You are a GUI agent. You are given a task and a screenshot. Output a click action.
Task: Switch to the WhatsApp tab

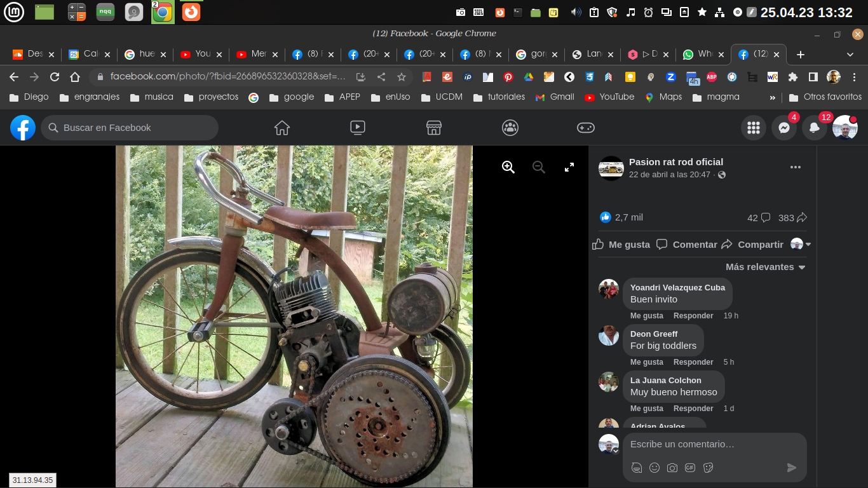[x=699, y=55]
